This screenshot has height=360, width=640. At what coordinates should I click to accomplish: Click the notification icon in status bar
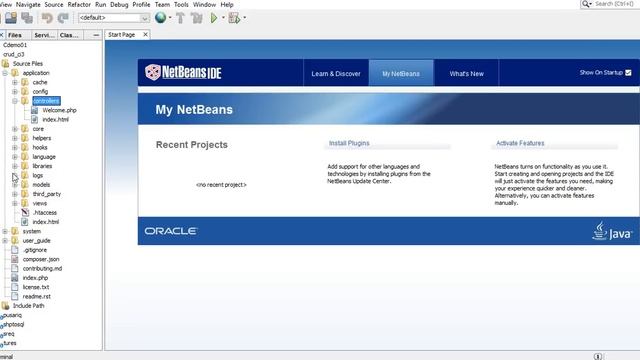click(x=598, y=357)
